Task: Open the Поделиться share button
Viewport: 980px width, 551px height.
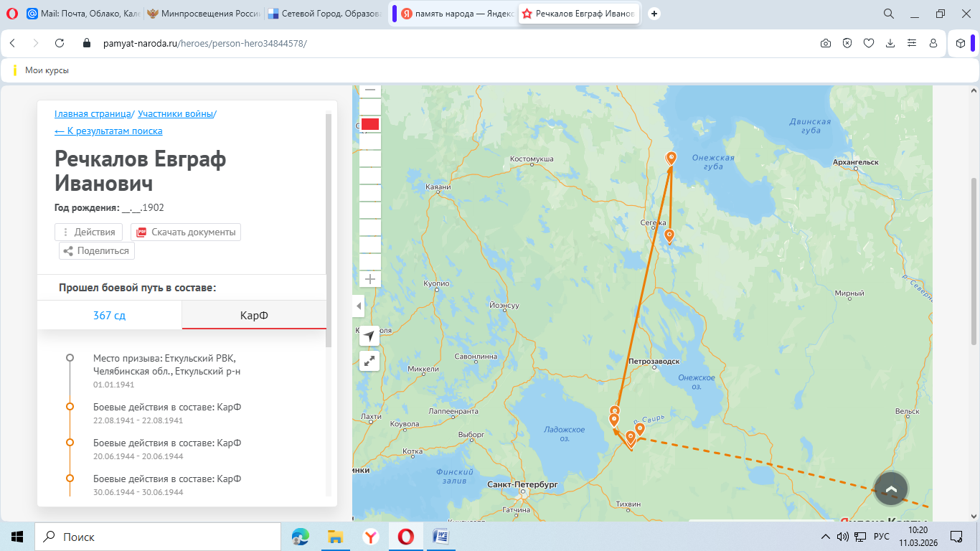Action: pyautogui.click(x=97, y=251)
